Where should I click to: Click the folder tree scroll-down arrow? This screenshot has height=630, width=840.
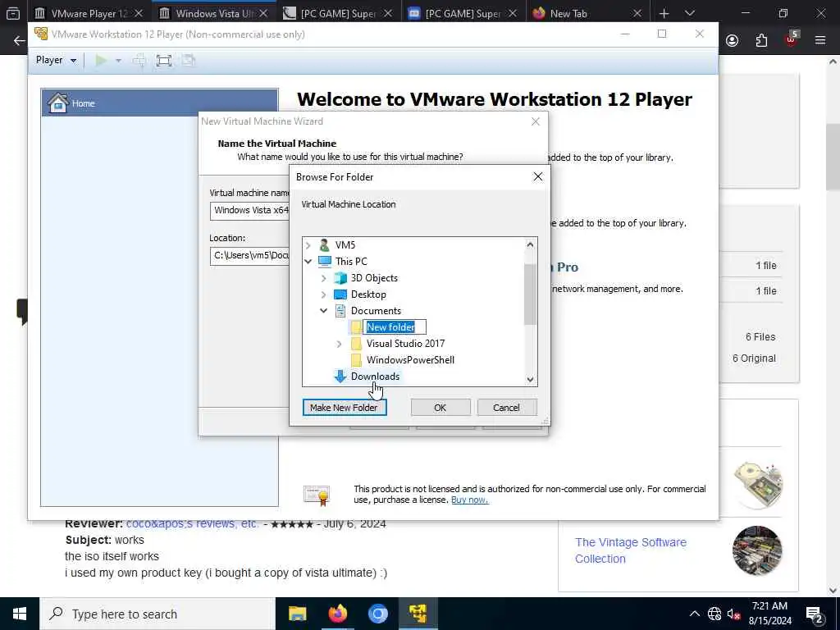tap(530, 379)
